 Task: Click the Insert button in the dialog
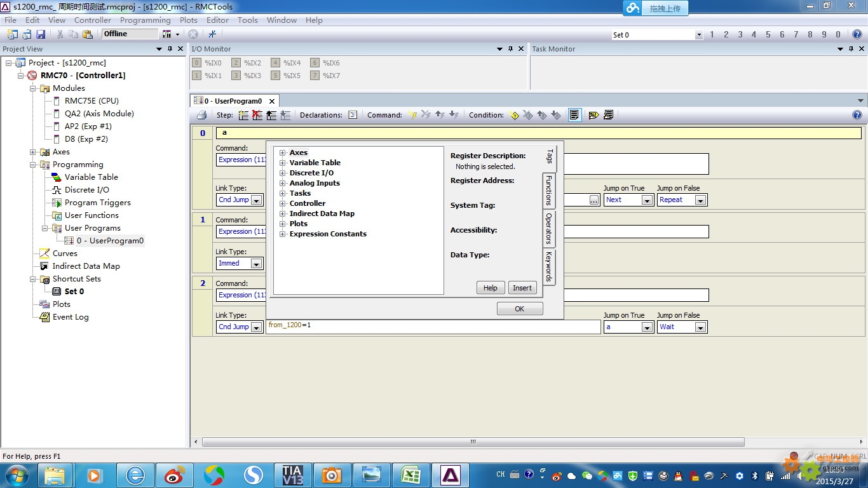[522, 288]
